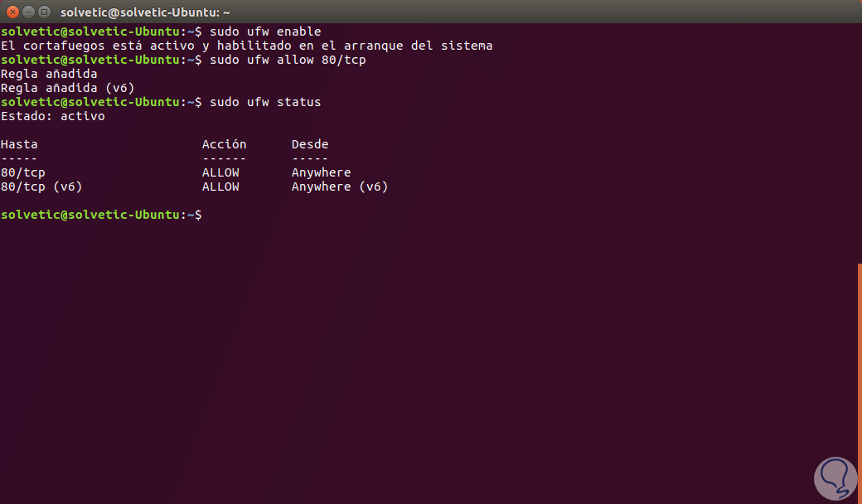Screen dimensions: 862x504
Task: Minimize the terminal window
Action: pos(27,12)
